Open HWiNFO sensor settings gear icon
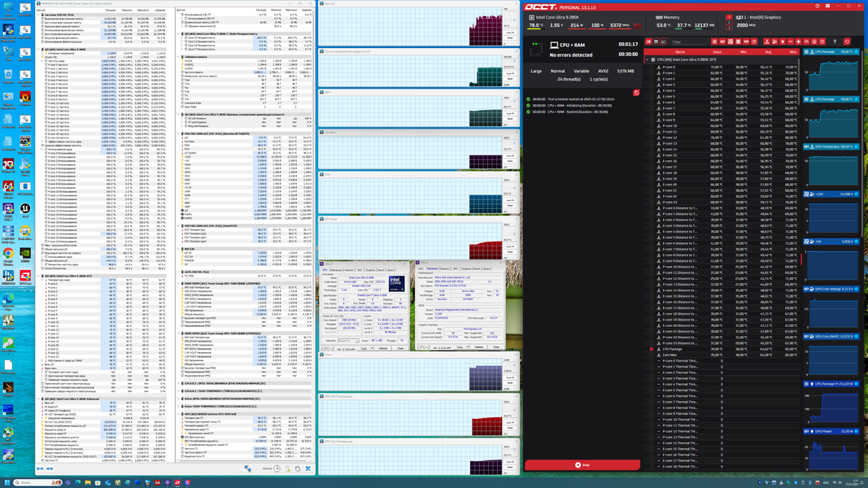The height and width of the screenshot is (488, 868). 298,468
